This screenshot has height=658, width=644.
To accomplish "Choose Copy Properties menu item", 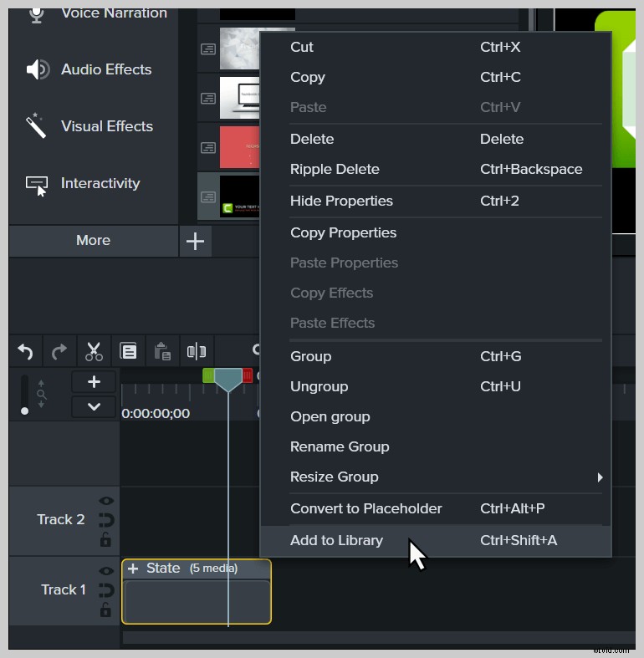I will coord(436,232).
